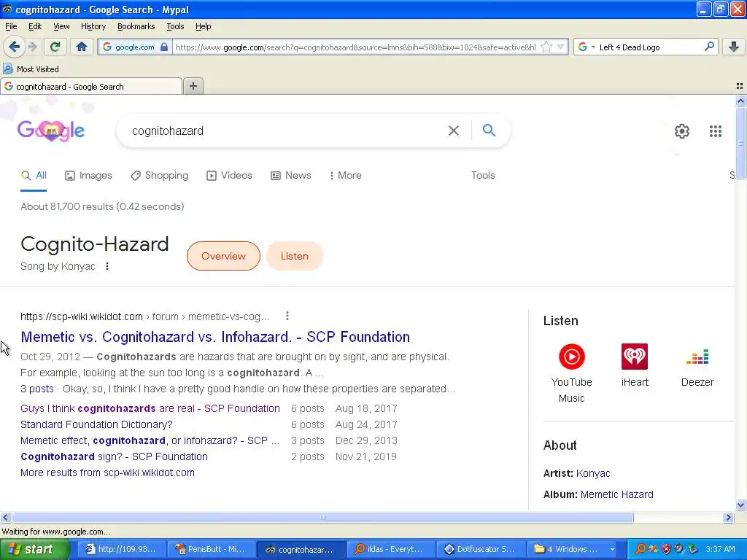
Task: Open a new tab with the plus button
Action: tap(193, 86)
